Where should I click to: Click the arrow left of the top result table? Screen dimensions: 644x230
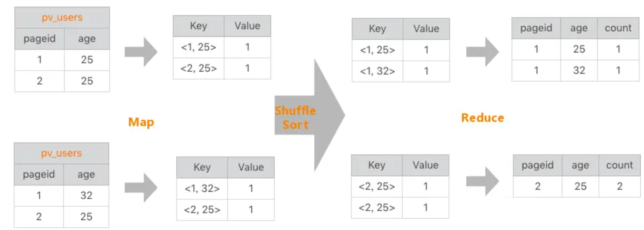tap(483, 52)
